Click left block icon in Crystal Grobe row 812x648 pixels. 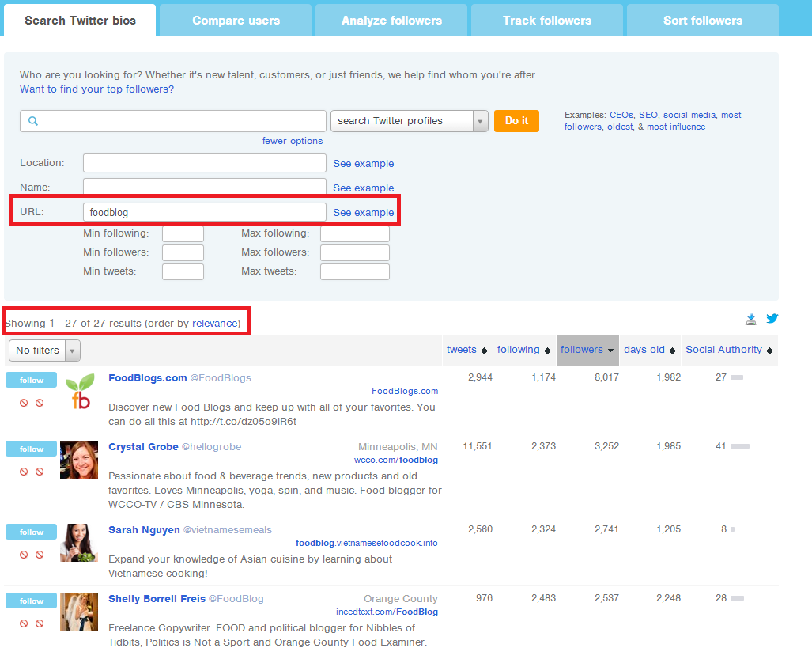pos(24,472)
